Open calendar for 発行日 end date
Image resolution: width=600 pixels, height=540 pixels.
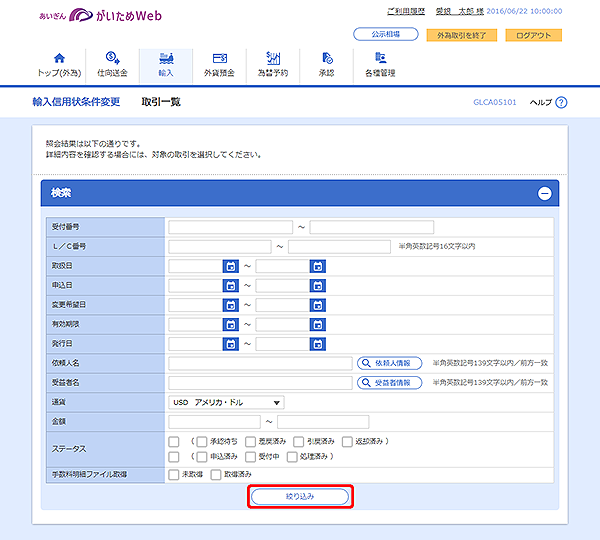[x=318, y=344]
